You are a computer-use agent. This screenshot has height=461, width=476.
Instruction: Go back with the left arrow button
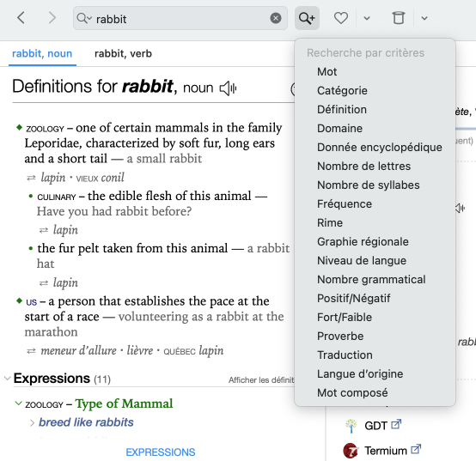click(x=21, y=18)
